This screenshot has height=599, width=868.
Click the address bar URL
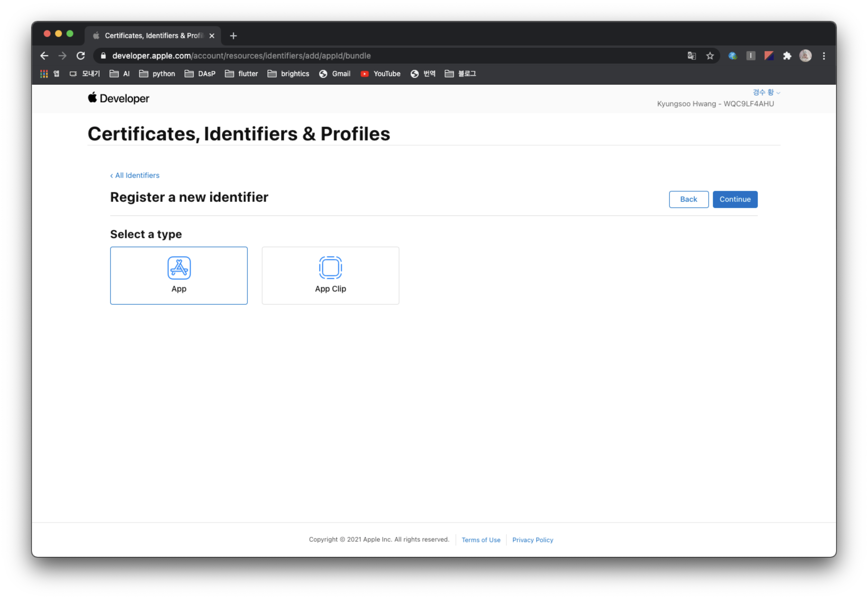pyautogui.click(x=241, y=56)
